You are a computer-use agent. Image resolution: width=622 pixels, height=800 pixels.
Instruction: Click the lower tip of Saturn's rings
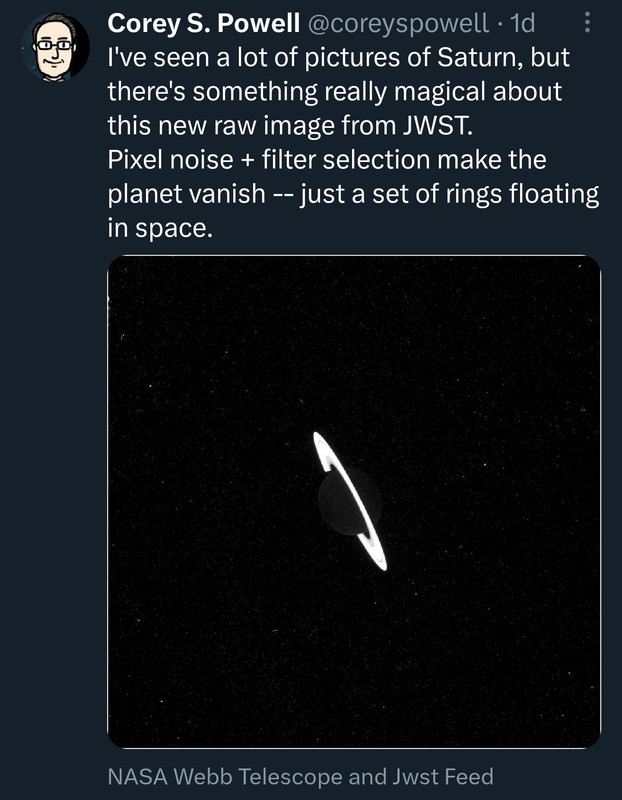tap(381, 563)
